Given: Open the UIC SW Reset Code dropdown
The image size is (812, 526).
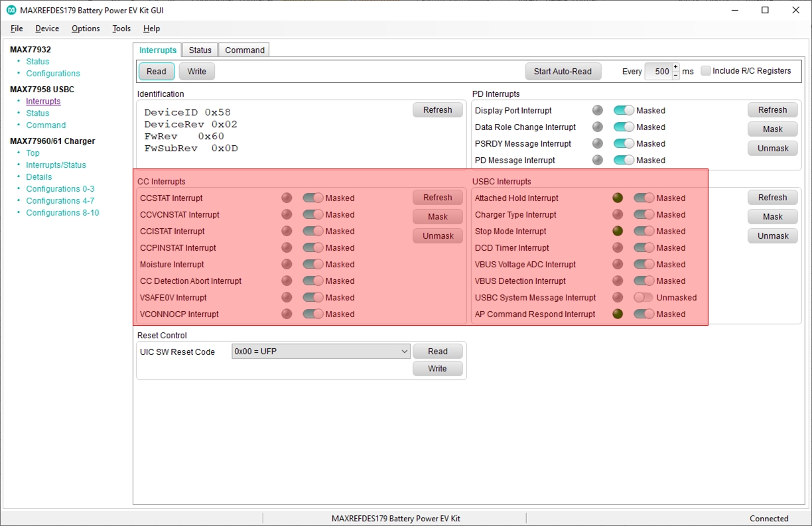Looking at the screenshot, I should [321, 352].
